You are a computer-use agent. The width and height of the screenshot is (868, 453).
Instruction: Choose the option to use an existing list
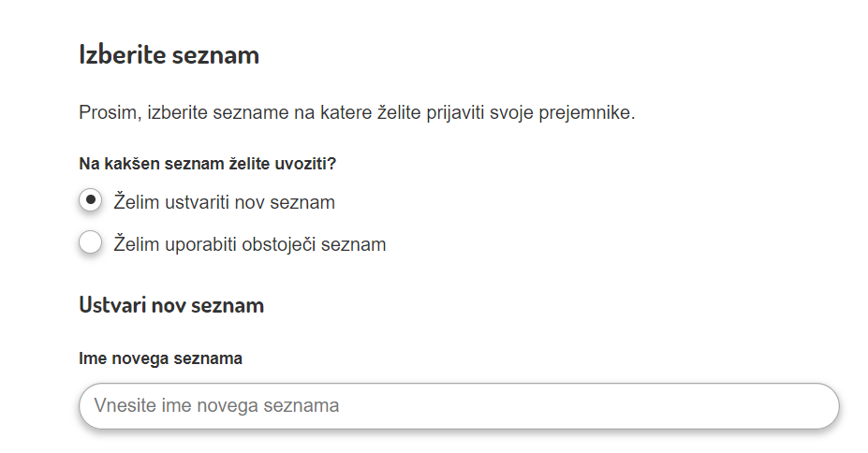pyautogui.click(x=91, y=243)
